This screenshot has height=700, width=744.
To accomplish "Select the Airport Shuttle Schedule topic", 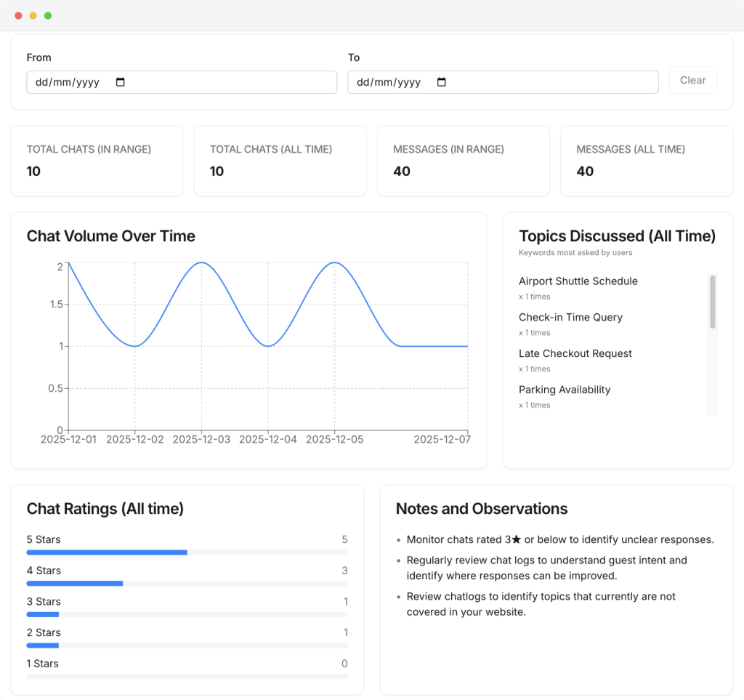I will click(x=578, y=281).
